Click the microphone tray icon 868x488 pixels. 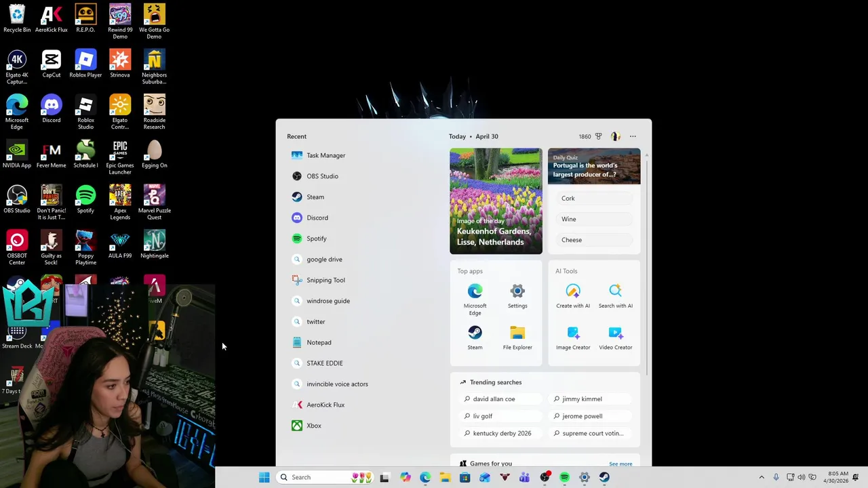click(x=776, y=477)
